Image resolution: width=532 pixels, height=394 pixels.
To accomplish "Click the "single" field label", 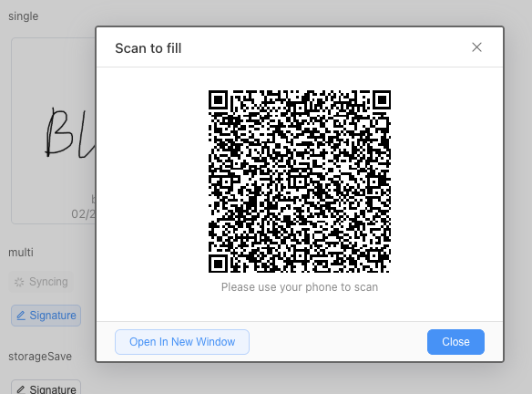I will 24,16.
